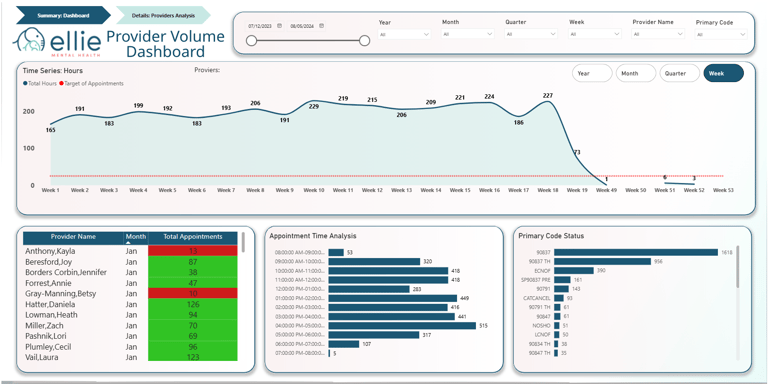Open the end date calendar picker icon
Viewport: 768px width, 384px height.
(x=321, y=25)
